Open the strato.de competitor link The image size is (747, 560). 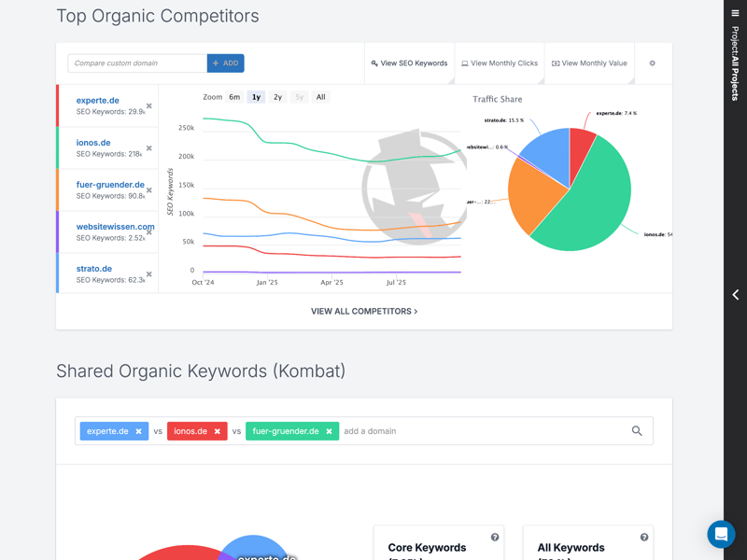pyautogui.click(x=94, y=269)
